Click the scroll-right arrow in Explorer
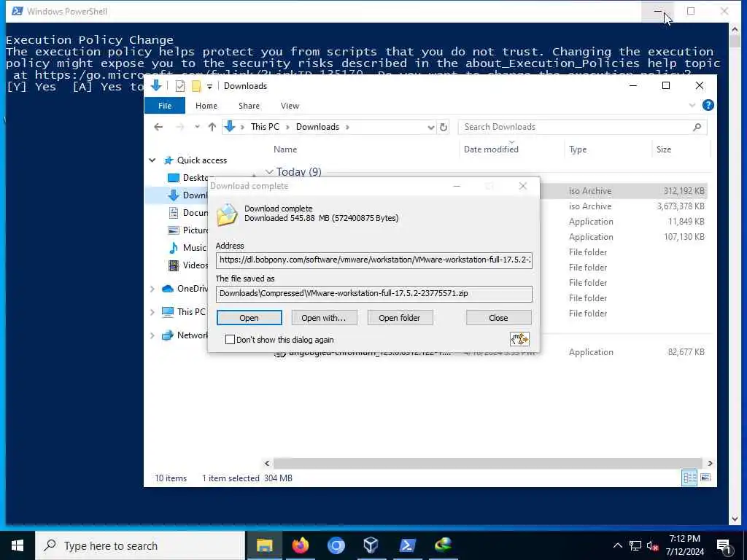Image resolution: width=747 pixels, height=560 pixels. (710, 463)
